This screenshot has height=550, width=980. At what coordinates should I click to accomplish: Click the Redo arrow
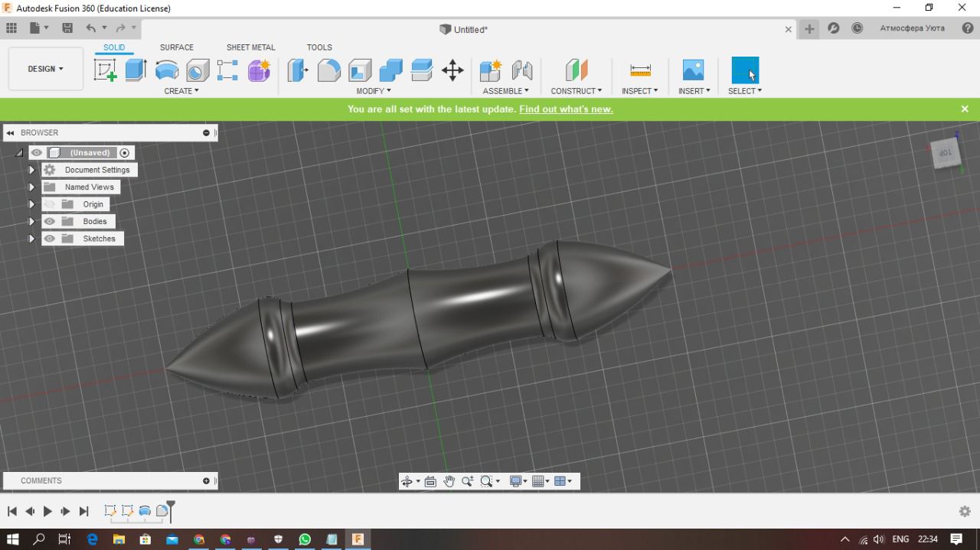[x=120, y=28]
